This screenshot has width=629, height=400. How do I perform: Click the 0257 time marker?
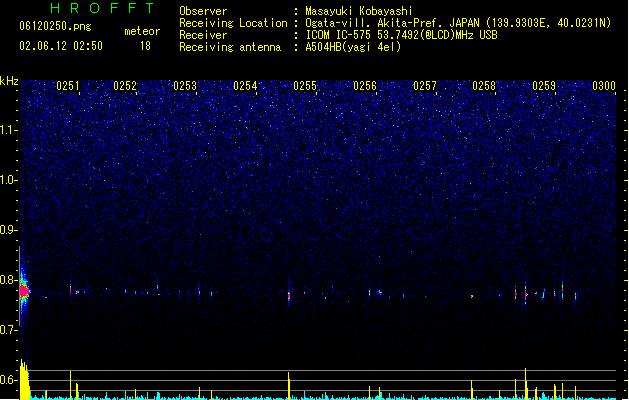click(x=424, y=86)
